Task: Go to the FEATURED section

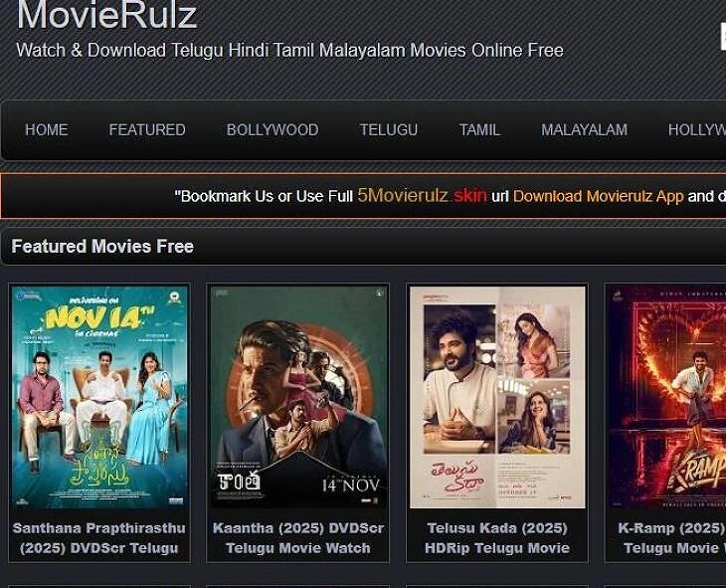Action: coord(147,129)
